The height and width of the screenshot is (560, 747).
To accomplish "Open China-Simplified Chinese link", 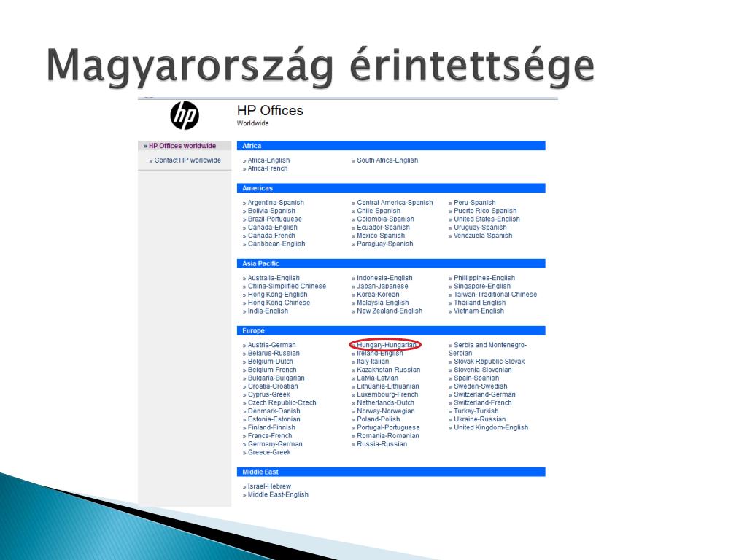I will (287, 286).
